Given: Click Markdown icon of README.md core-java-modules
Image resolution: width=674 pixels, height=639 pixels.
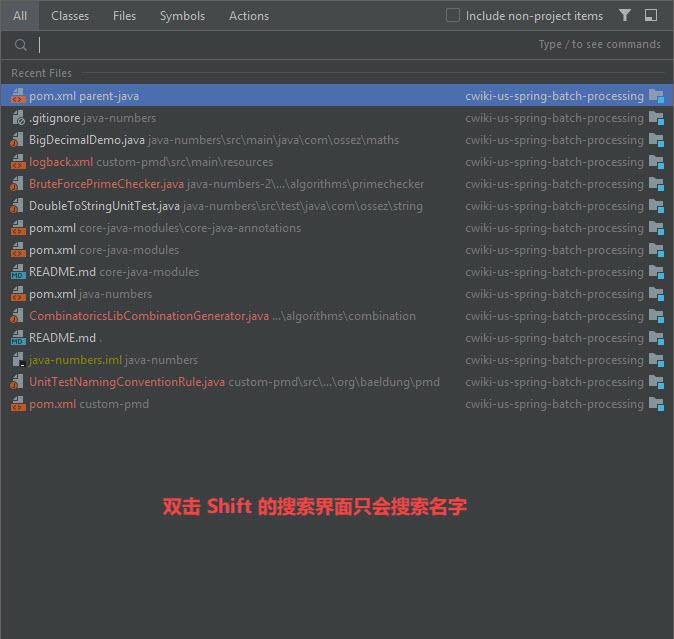Looking at the screenshot, I should pos(18,272).
